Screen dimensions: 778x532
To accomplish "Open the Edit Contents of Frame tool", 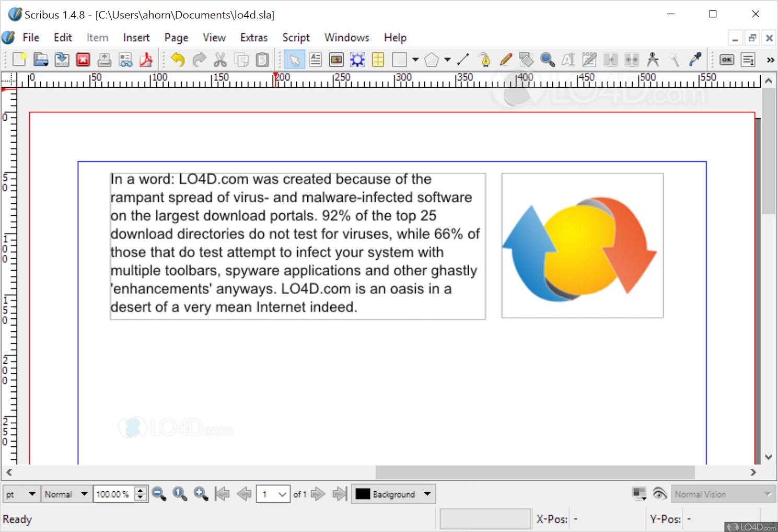I will point(568,60).
